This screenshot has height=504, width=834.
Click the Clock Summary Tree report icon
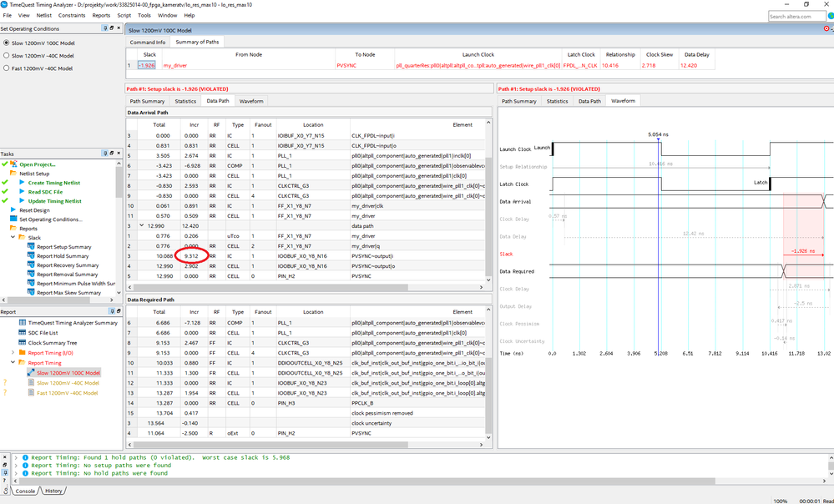pos(22,342)
